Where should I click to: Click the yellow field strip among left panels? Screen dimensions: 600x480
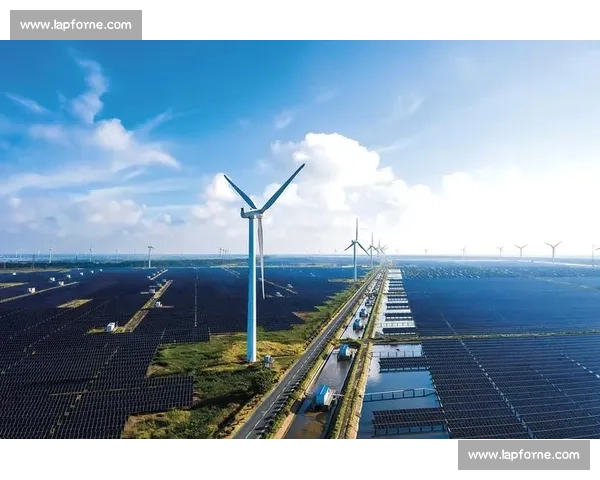coord(74,303)
